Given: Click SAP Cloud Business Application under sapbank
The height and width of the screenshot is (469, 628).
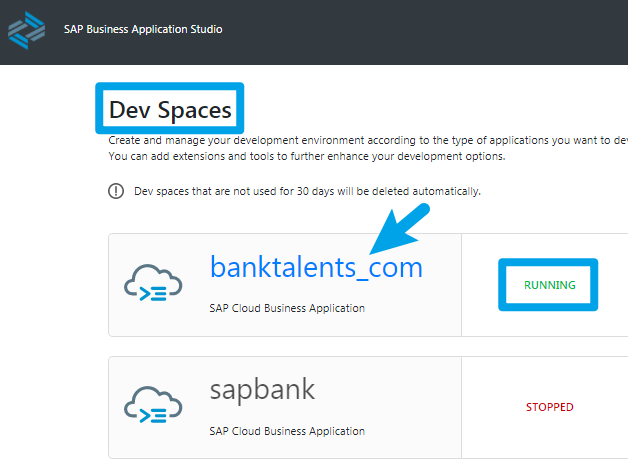Looking at the screenshot, I should [287, 431].
